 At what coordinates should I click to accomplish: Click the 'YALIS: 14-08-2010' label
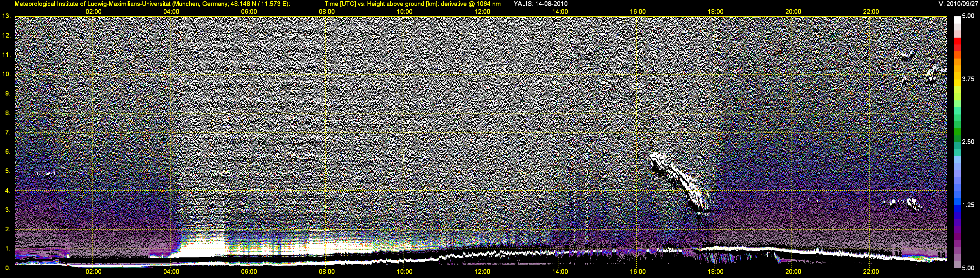click(x=541, y=4)
